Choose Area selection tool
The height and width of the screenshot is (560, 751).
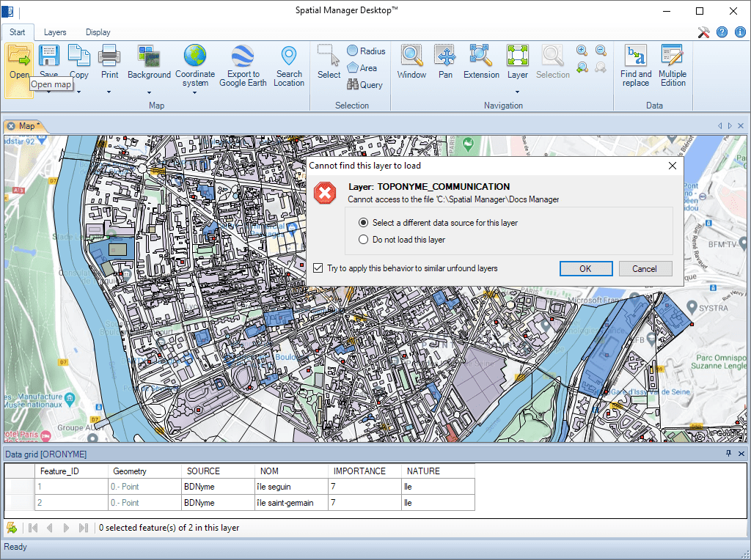[x=362, y=68]
